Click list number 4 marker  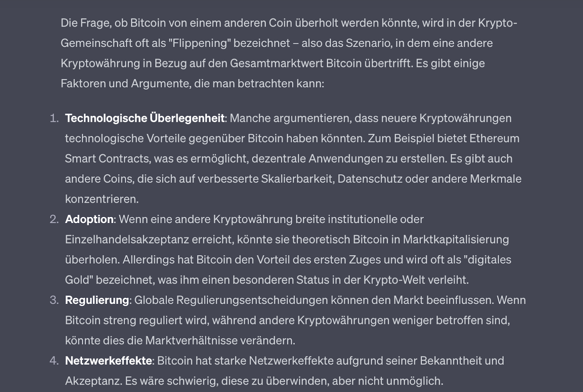click(x=54, y=361)
